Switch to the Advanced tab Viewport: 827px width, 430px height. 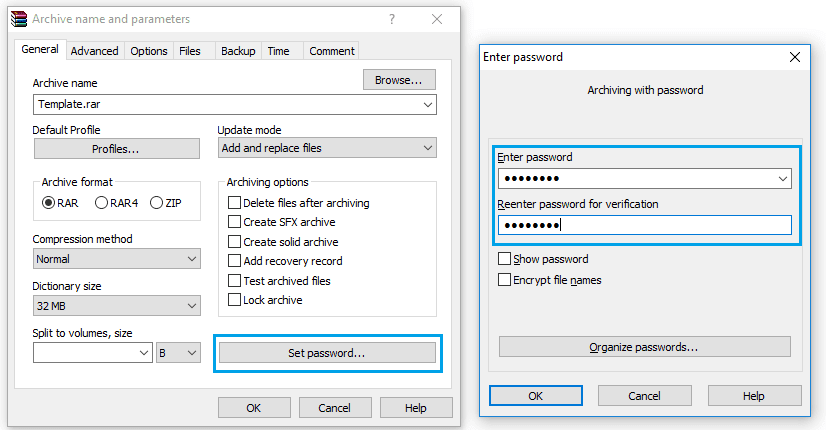[94, 51]
